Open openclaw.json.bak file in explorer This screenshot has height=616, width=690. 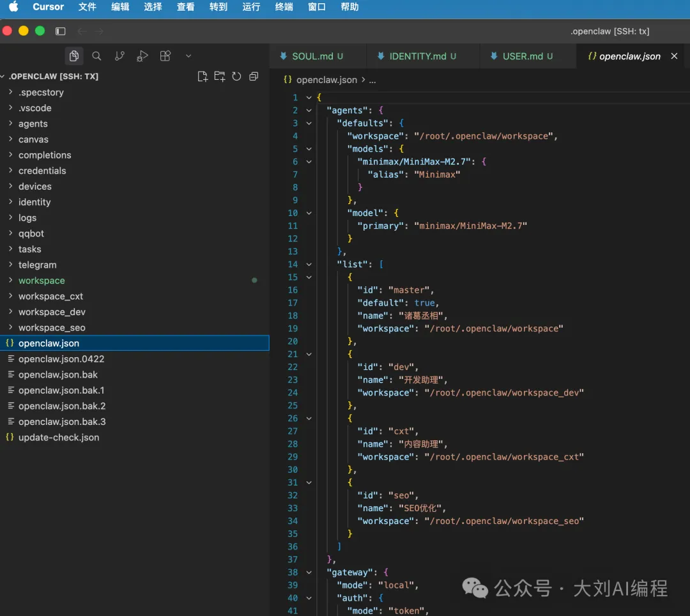57,374
